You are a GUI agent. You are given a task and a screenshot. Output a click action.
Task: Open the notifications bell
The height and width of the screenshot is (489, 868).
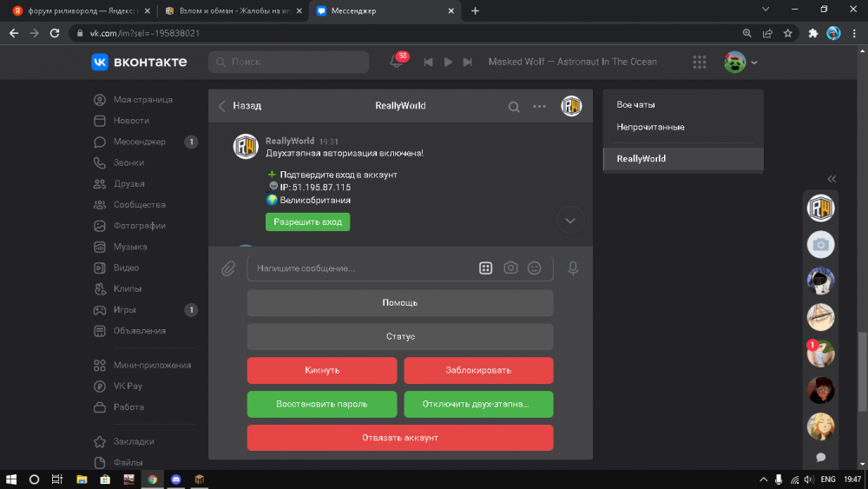[397, 62]
